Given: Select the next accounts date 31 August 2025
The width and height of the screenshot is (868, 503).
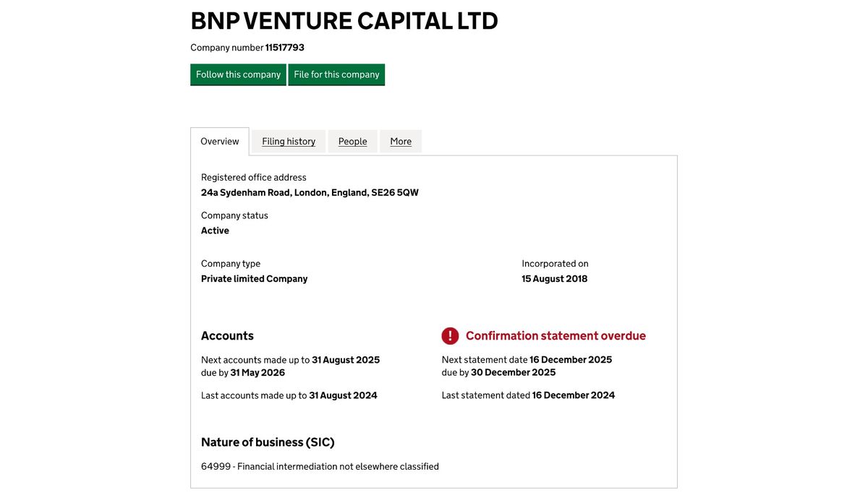Looking at the screenshot, I should 345,359.
